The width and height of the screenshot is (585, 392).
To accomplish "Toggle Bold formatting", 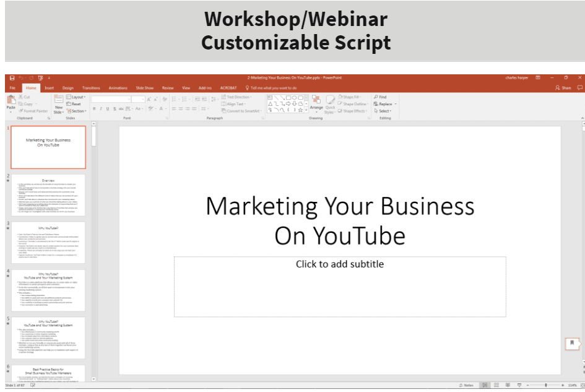I will pyautogui.click(x=94, y=109).
